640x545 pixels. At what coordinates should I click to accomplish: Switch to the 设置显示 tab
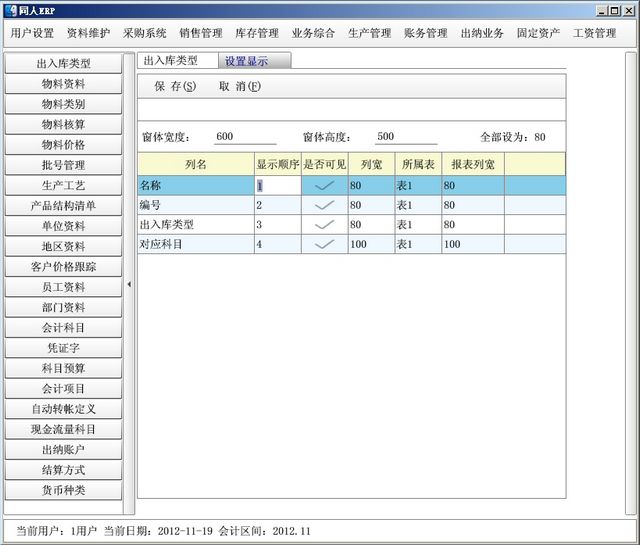coord(246,61)
